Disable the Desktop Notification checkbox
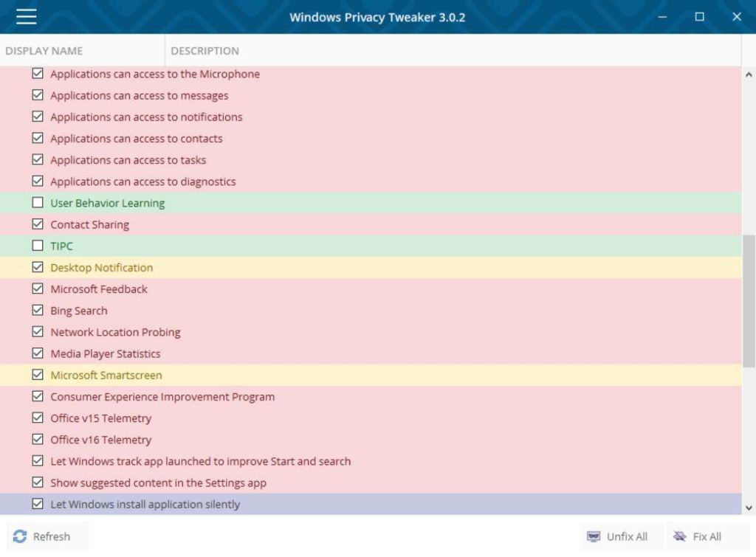Viewport: 756px width, 557px height. [38, 267]
